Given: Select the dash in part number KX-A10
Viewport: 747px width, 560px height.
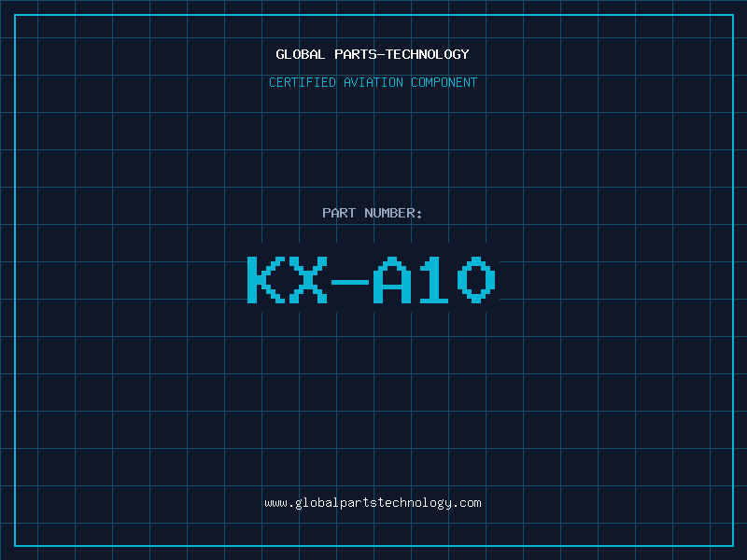Looking at the screenshot, I should (350, 282).
